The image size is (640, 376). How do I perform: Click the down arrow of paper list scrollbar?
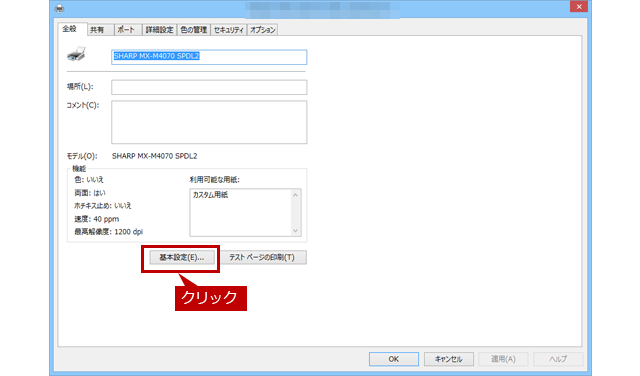[295, 231]
